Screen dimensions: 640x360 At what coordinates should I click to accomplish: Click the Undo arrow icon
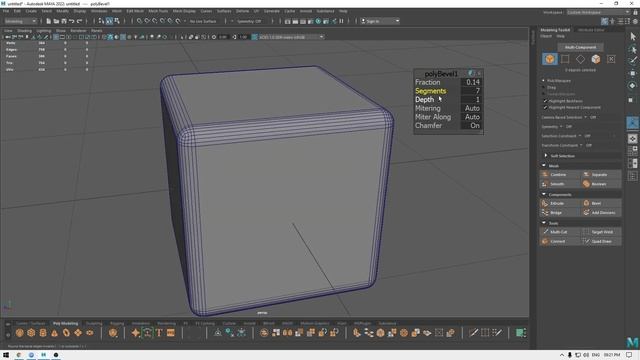click(x=72, y=21)
